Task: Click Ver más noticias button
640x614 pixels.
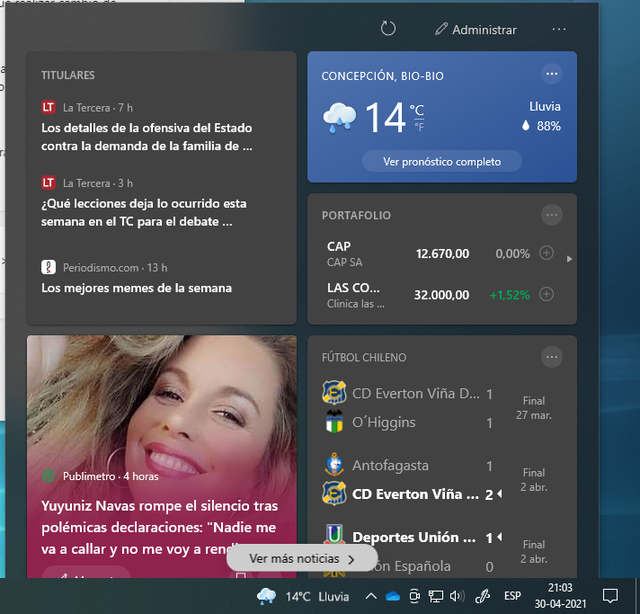Action: click(302, 558)
